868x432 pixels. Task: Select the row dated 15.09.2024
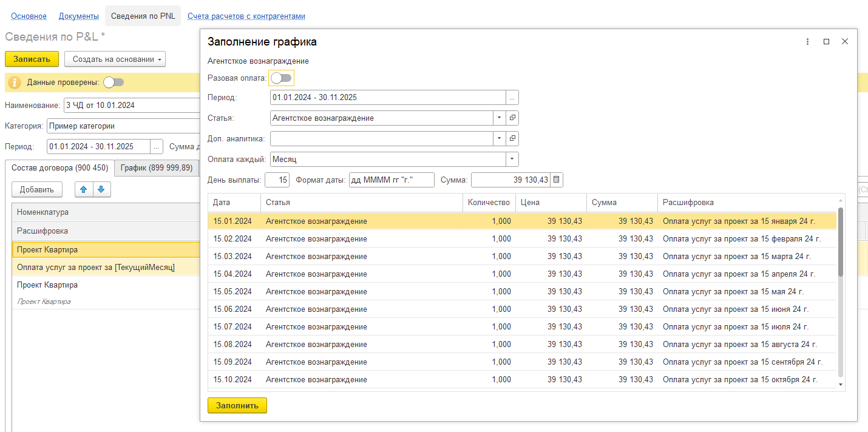pos(522,362)
